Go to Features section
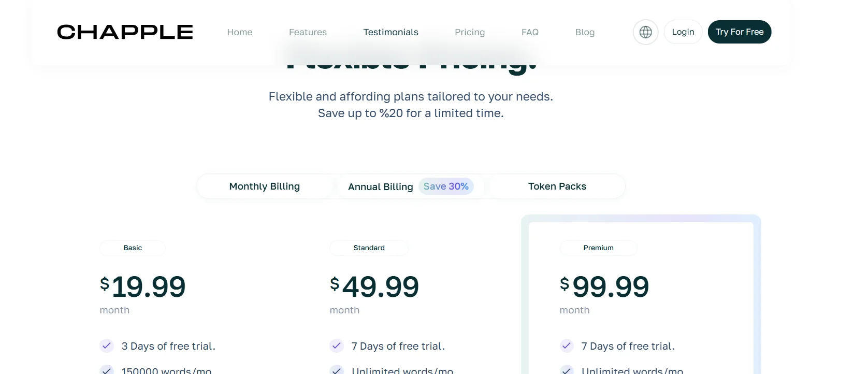Viewport: 868px width, 374px height. (x=308, y=32)
